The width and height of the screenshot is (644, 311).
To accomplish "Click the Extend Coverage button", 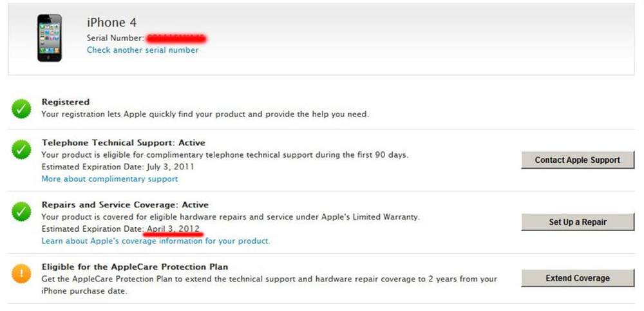I will pos(578,278).
